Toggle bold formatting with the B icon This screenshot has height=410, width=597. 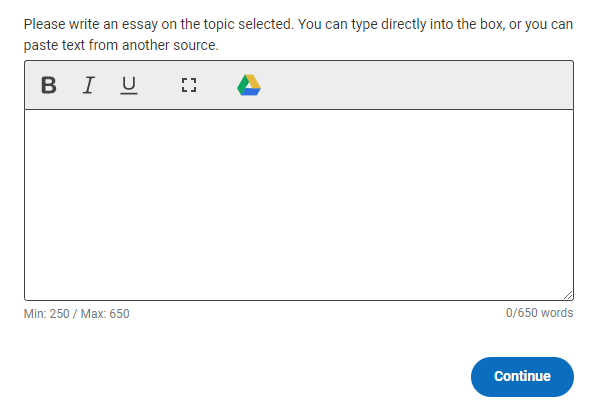(49, 85)
